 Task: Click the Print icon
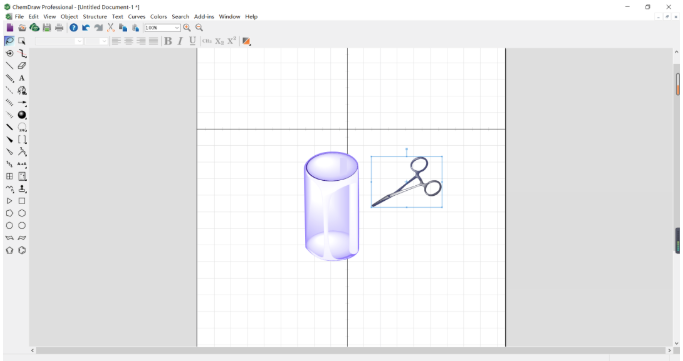[59, 27]
